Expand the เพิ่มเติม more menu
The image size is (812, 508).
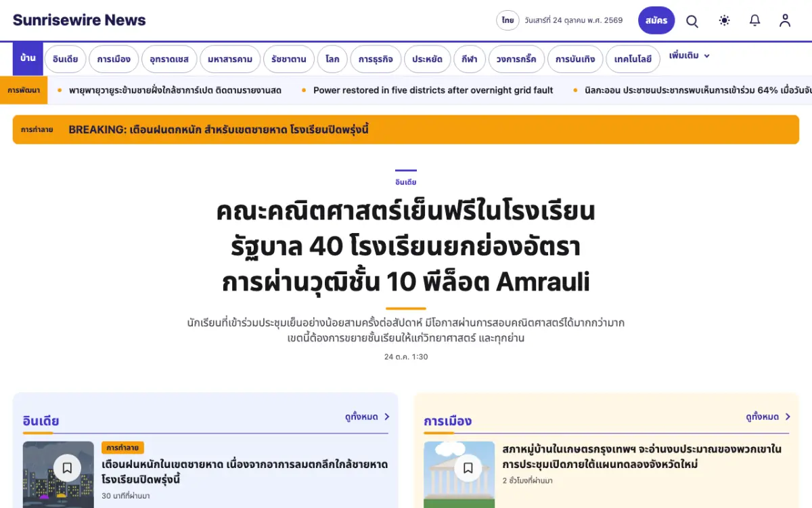pyautogui.click(x=690, y=56)
